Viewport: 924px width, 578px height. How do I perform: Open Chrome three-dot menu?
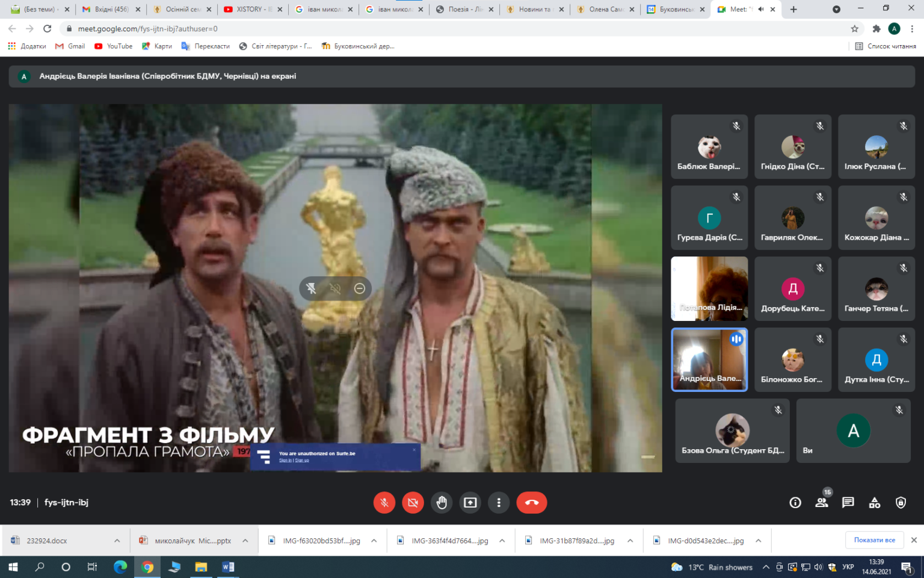click(912, 28)
